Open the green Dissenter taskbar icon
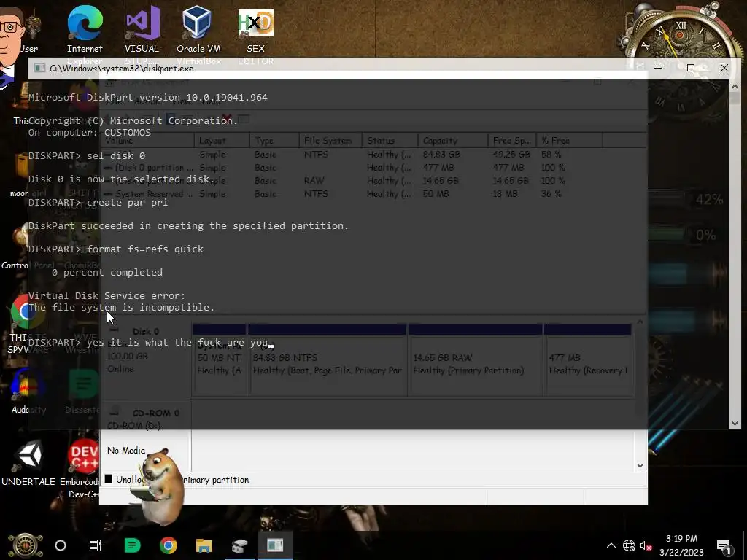Viewport: 747px width, 560px height. coord(132,545)
